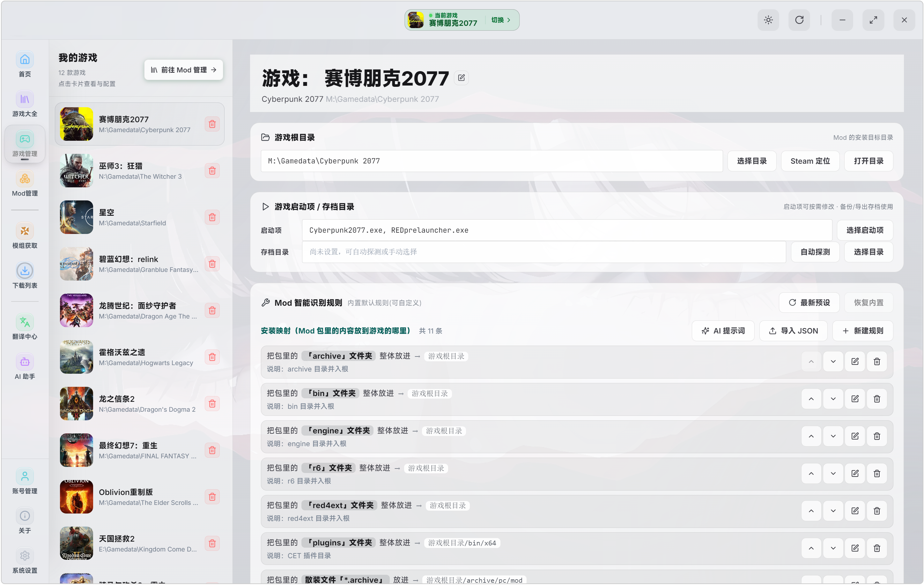Open AI 提示词 button
This screenshot has height=585, width=924.
[x=723, y=331]
